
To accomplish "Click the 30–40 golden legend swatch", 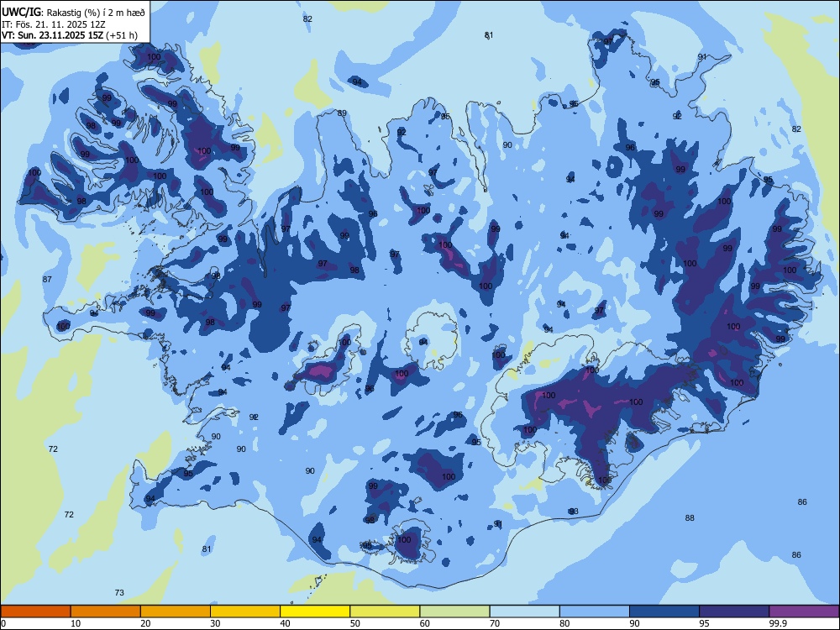I will [x=245, y=612].
